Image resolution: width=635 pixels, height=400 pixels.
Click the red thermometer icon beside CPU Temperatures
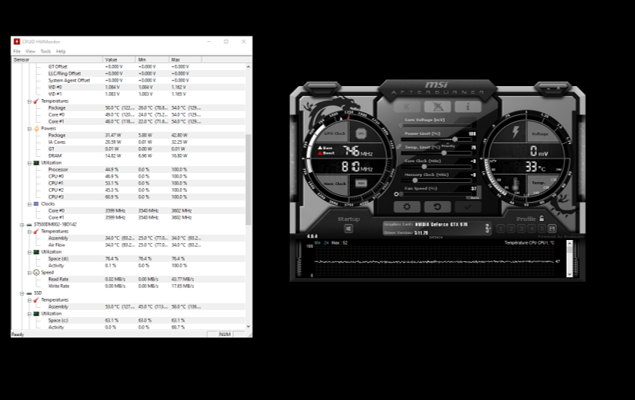(x=36, y=101)
